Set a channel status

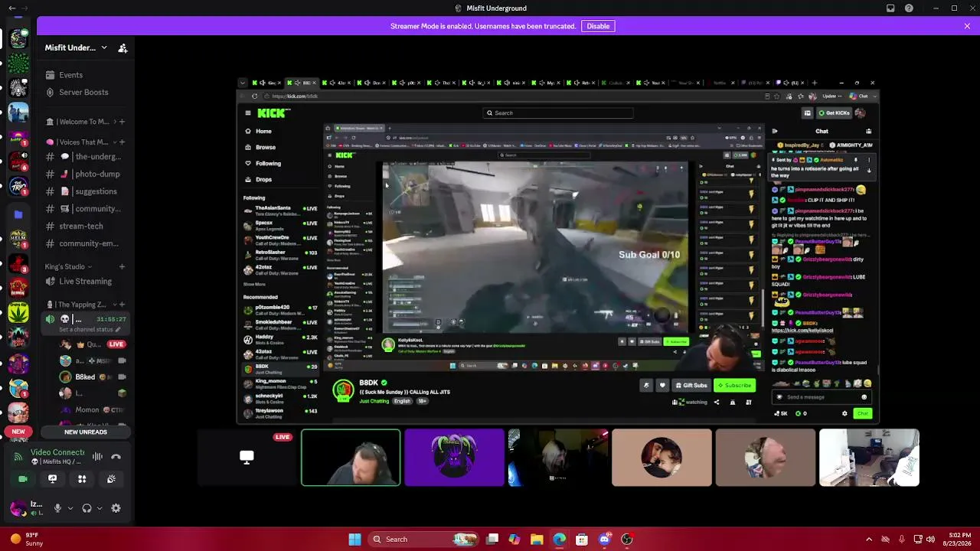click(x=91, y=330)
